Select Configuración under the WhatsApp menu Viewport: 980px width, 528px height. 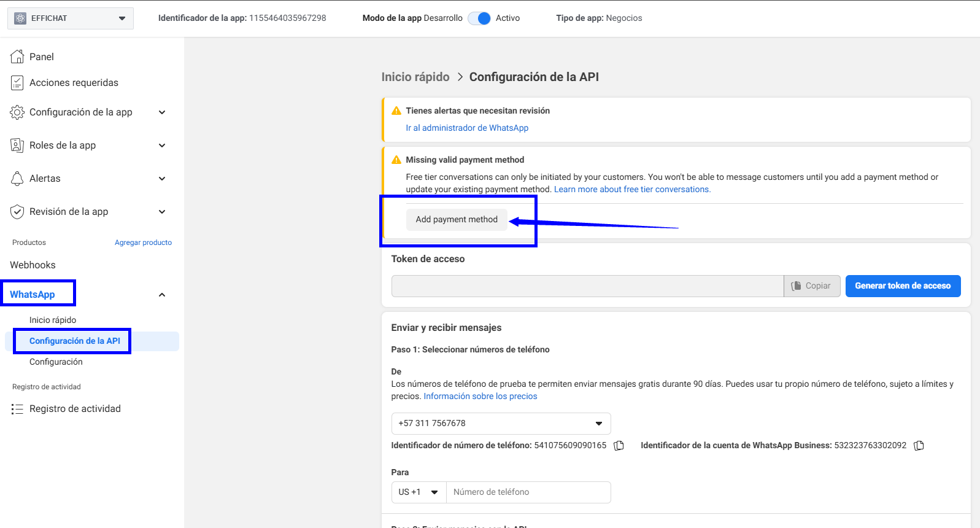pos(56,362)
